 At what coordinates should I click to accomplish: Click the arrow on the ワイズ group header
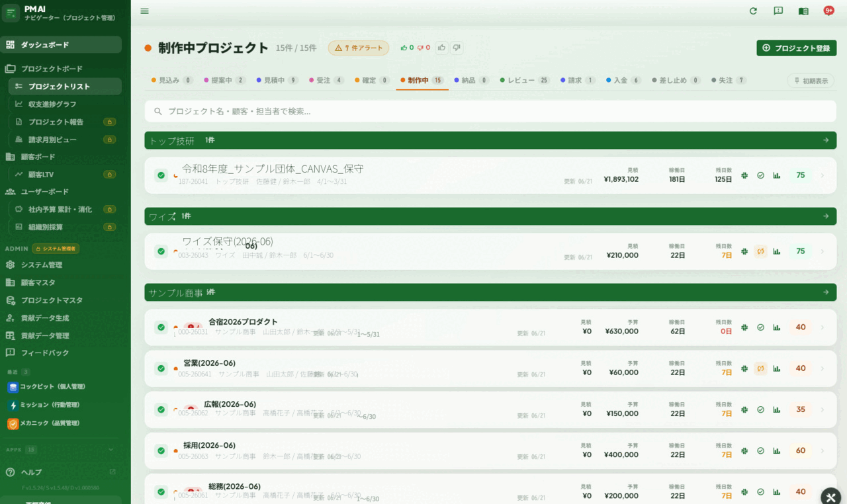pyautogui.click(x=826, y=216)
